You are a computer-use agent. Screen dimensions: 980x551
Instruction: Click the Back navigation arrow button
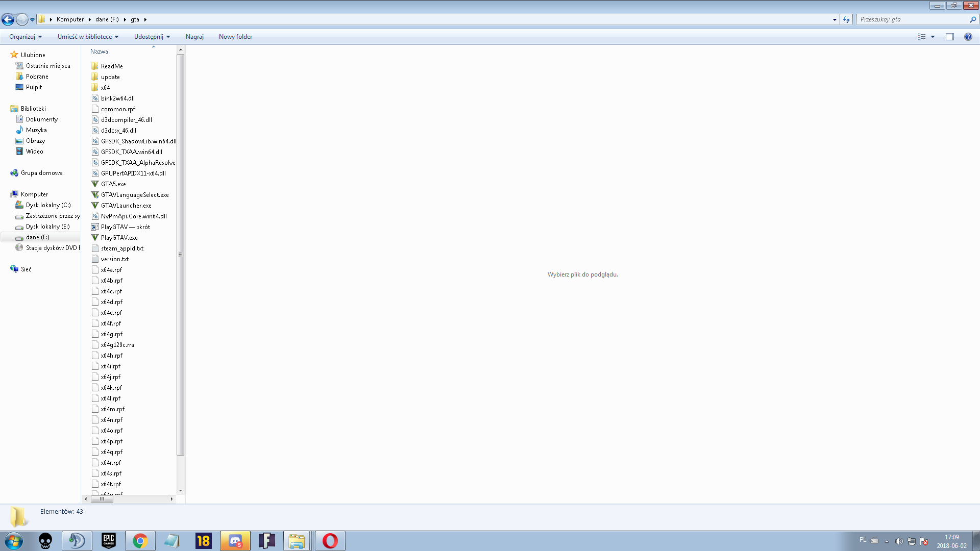(8, 19)
